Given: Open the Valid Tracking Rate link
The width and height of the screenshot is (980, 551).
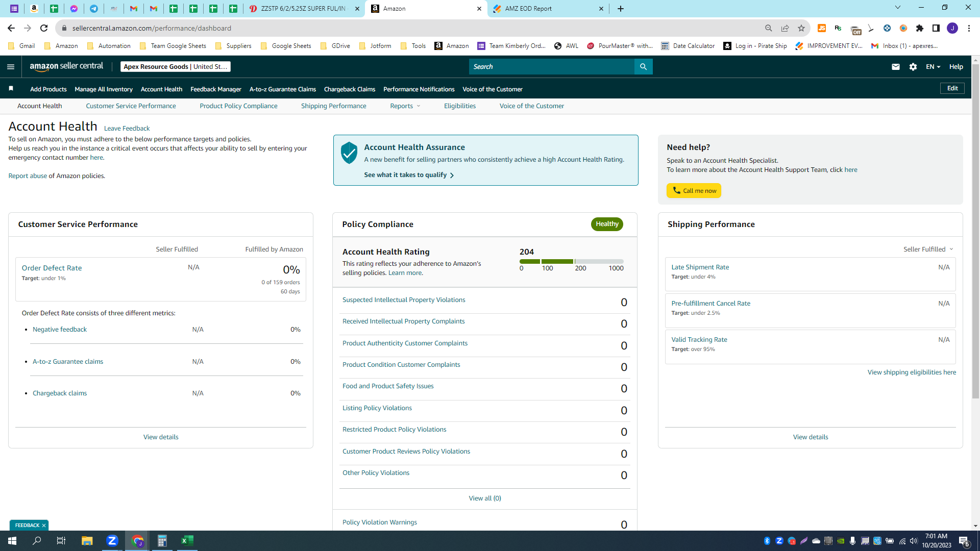Looking at the screenshot, I should click(699, 340).
